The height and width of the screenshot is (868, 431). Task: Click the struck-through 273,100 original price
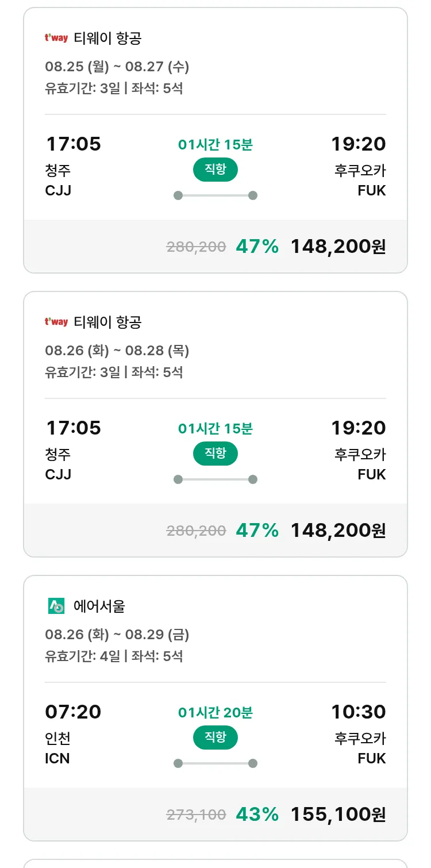tap(196, 815)
